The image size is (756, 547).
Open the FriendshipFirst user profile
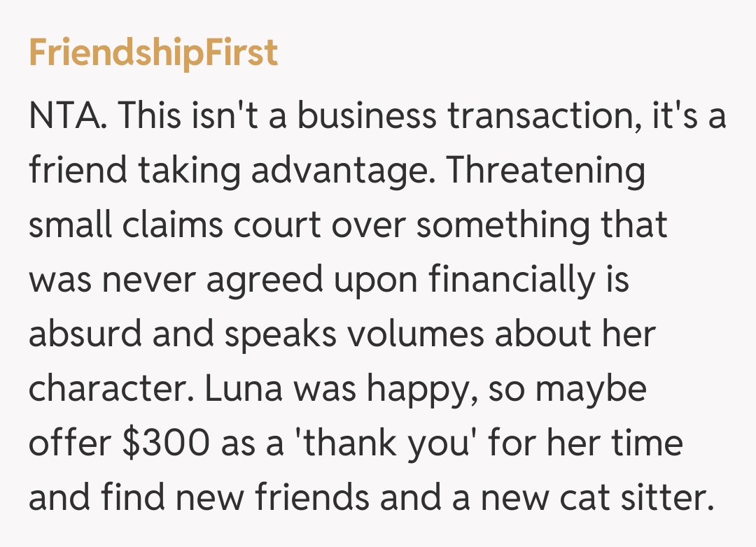click(x=153, y=54)
